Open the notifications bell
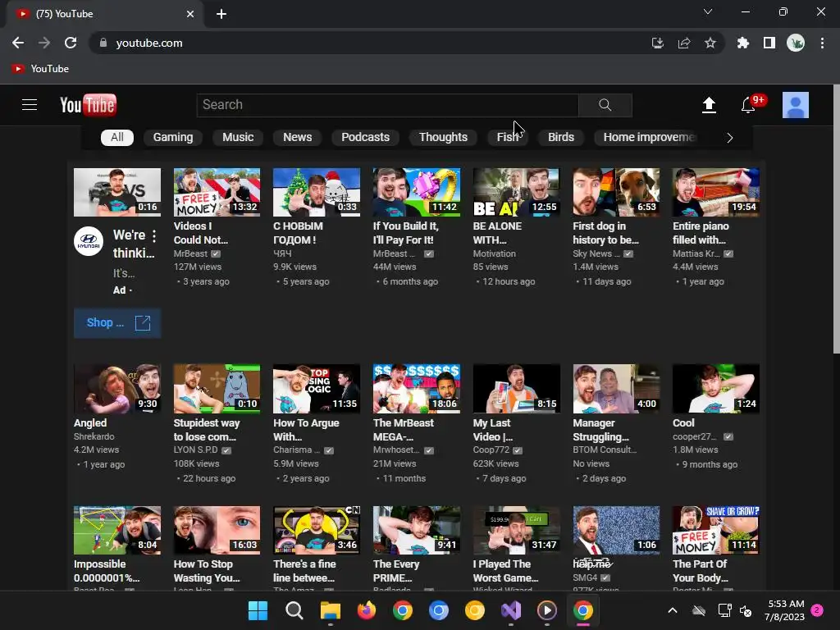The width and height of the screenshot is (840, 630). 748,105
